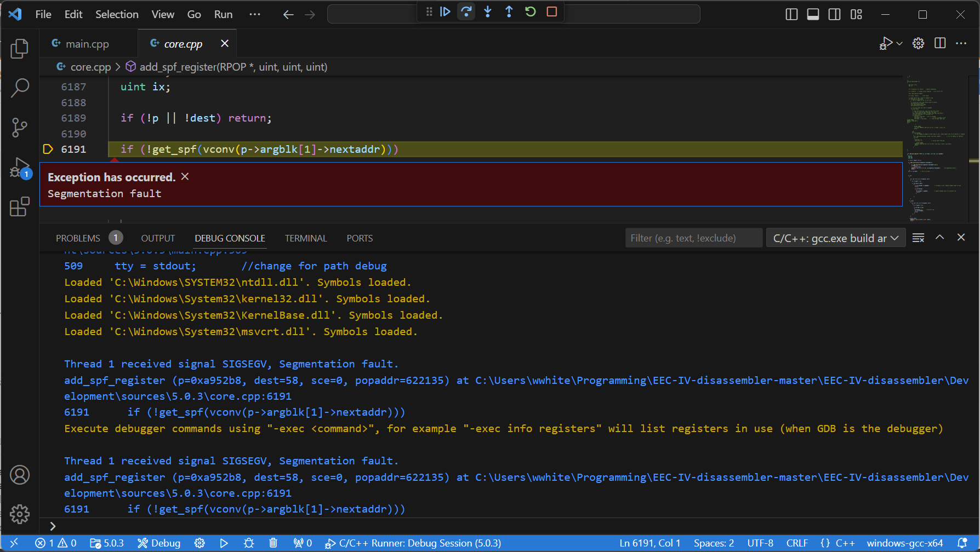Open the debug session dropdown in console
980x552 pixels.
(835, 238)
